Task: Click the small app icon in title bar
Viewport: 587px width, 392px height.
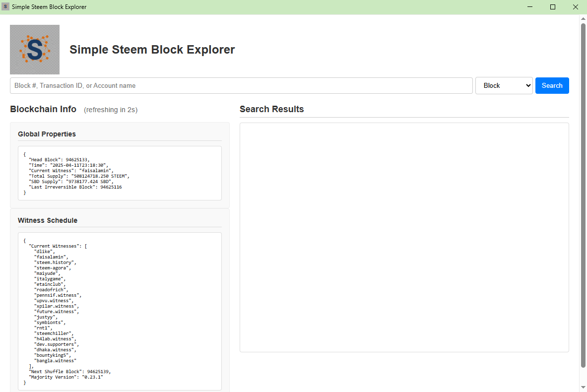Action: [x=5, y=7]
